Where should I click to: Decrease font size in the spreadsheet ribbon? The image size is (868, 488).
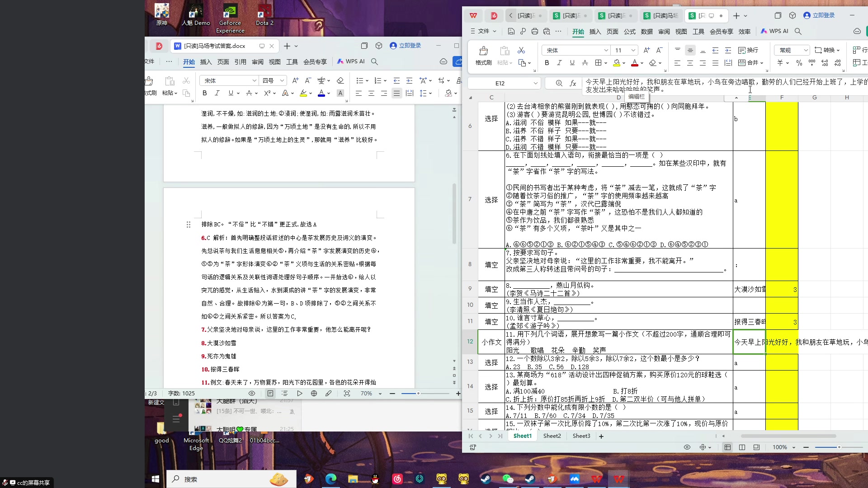[x=659, y=50]
